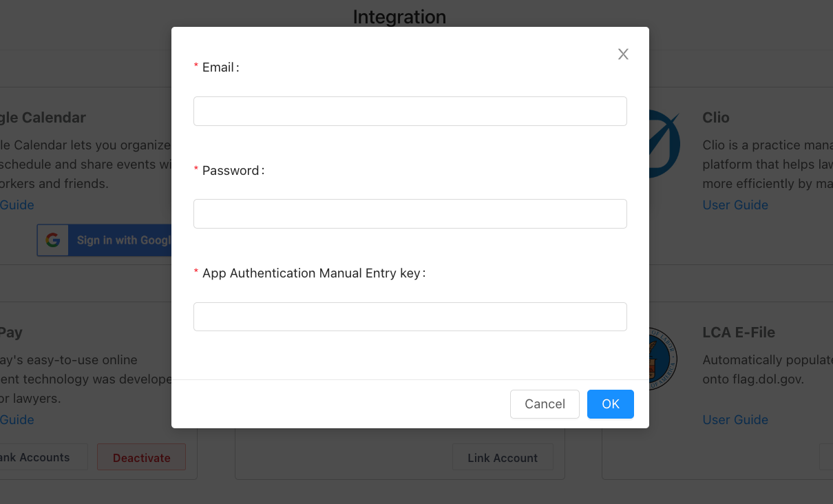Image resolution: width=833 pixels, height=504 pixels.
Task: Click the red Deactivate button
Action: (142, 457)
